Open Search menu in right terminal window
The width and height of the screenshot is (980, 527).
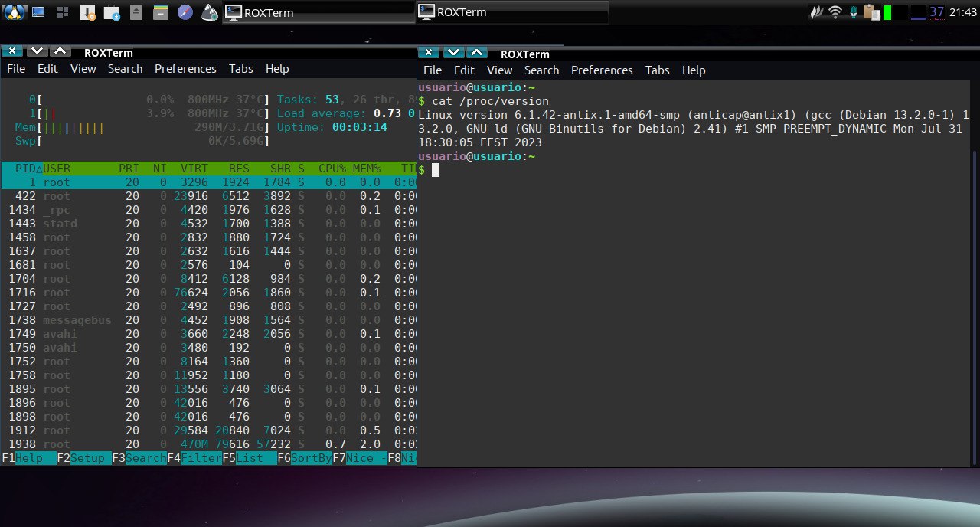point(541,70)
